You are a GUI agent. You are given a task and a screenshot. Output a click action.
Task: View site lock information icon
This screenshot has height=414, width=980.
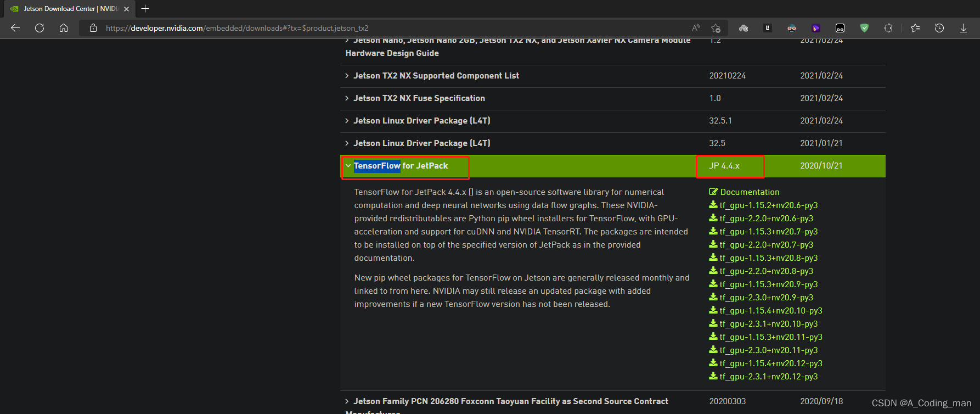point(93,28)
